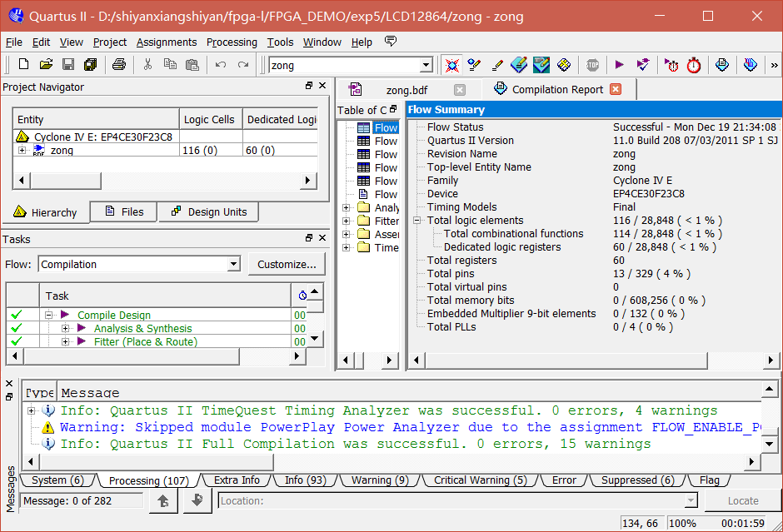Click the Paste clipboard icon
The height and width of the screenshot is (532, 783).
click(x=192, y=64)
